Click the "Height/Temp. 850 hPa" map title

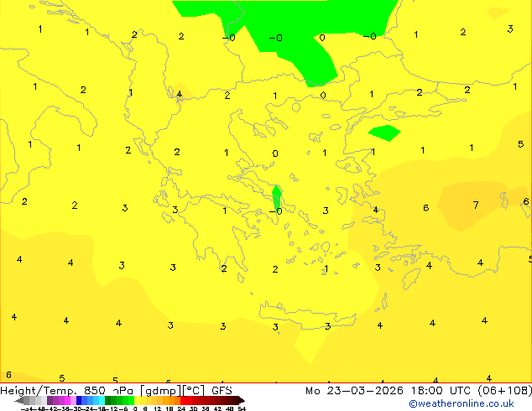click(x=66, y=391)
